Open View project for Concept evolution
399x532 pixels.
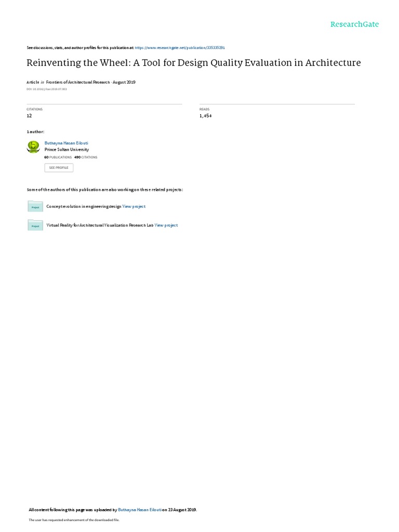pyautogui.click(x=134, y=206)
